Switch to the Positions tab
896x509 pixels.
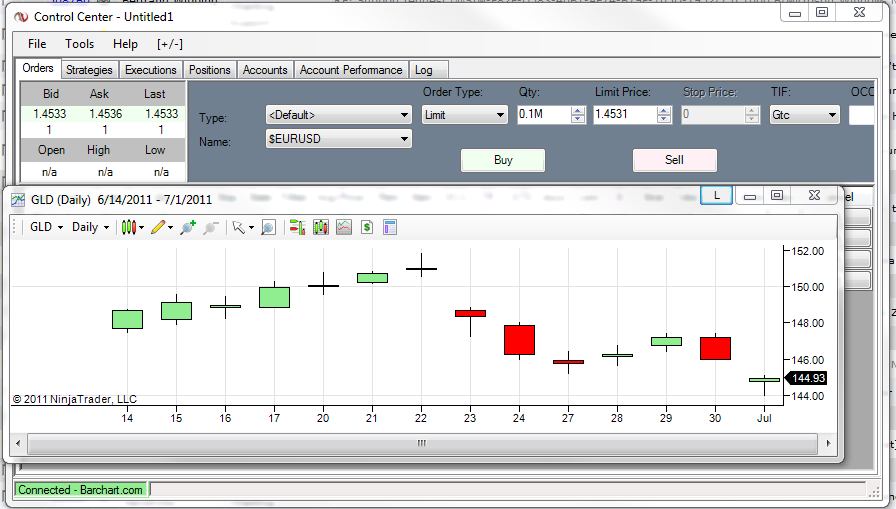tap(210, 70)
